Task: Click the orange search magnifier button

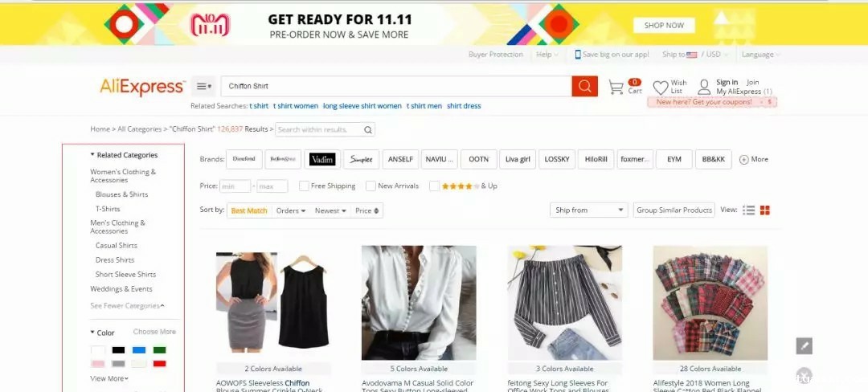Action: click(x=584, y=86)
